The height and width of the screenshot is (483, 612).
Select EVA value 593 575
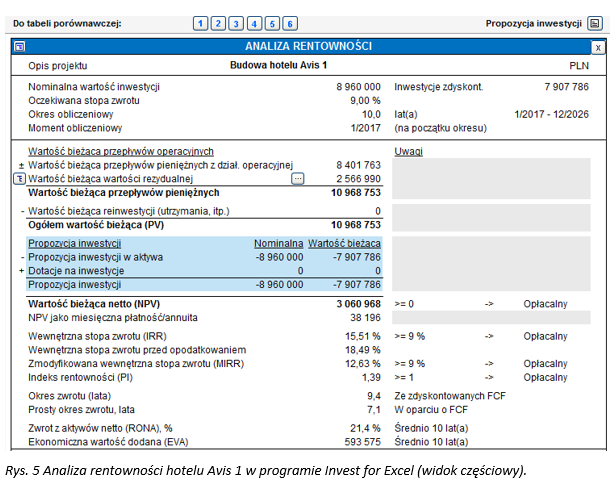click(363, 442)
